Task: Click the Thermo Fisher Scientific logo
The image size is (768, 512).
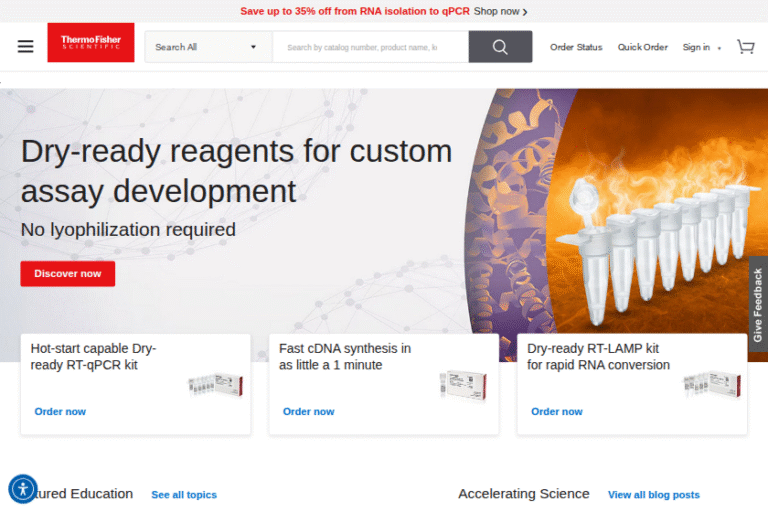Action: 90,44
